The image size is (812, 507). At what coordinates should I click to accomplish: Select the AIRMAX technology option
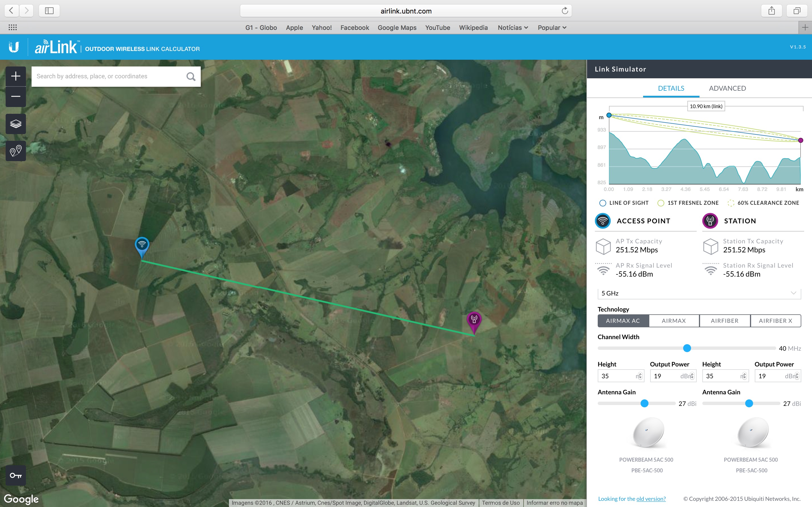coord(674,321)
